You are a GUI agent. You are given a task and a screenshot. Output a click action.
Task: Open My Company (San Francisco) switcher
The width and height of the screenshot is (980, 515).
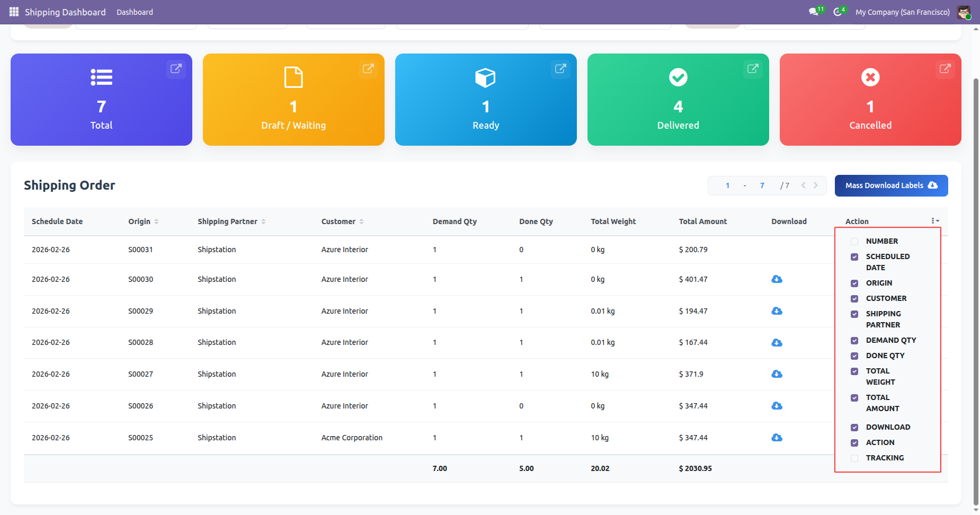coord(902,12)
